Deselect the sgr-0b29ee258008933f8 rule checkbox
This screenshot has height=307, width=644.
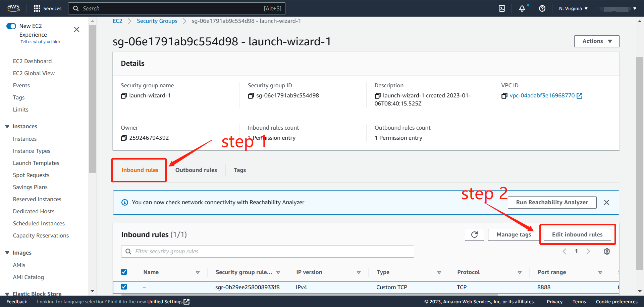click(124, 287)
